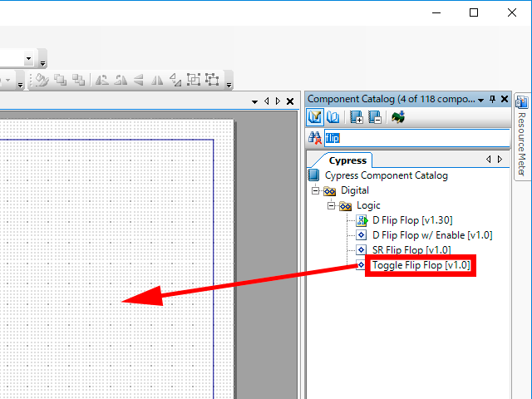Open toolbar options beside top combo box

(42, 63)
